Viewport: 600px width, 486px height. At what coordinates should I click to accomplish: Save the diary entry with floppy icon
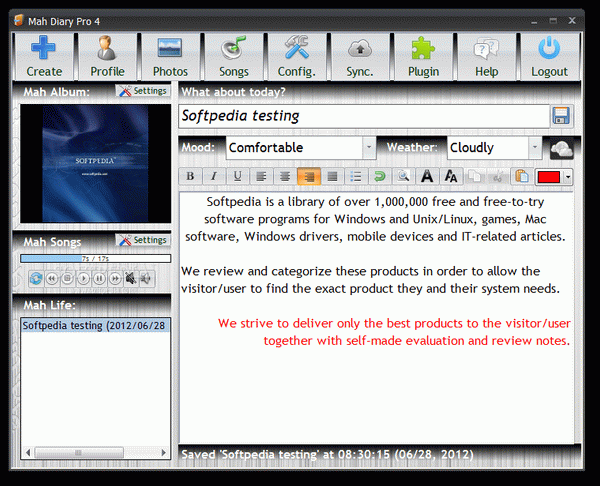point(561,116)
